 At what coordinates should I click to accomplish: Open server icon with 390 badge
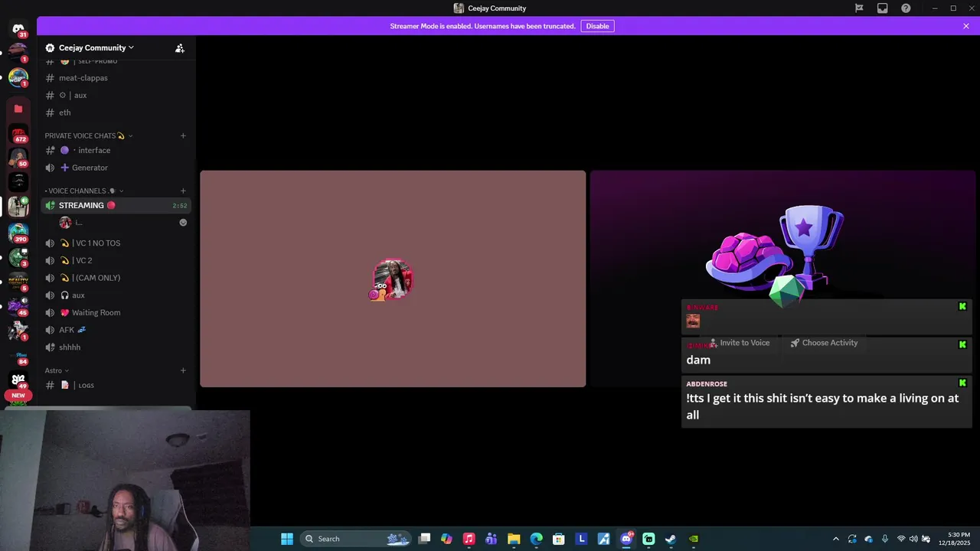tap(18, 233)
